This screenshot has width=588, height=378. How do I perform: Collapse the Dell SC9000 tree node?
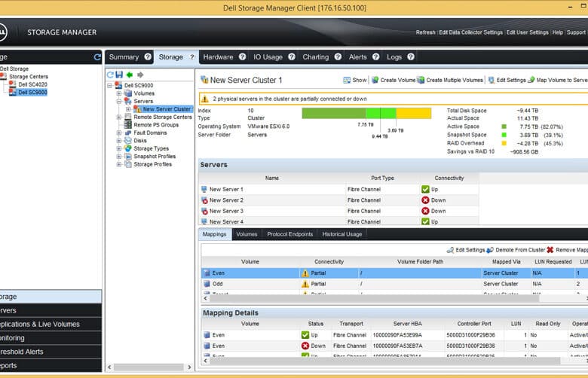(x=110, y=85)
